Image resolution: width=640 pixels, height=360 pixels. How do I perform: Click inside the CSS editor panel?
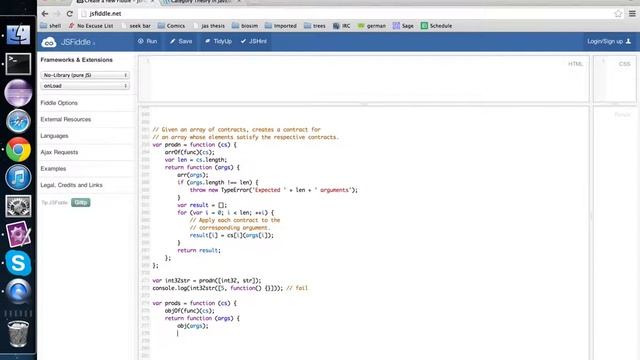click(x=614, y=79)
